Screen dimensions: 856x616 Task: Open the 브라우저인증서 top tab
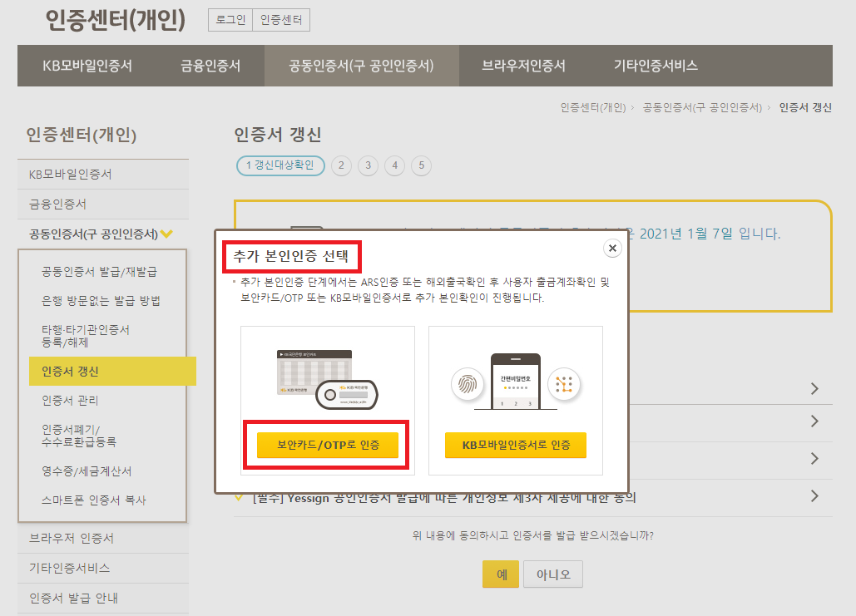[523, 66]
